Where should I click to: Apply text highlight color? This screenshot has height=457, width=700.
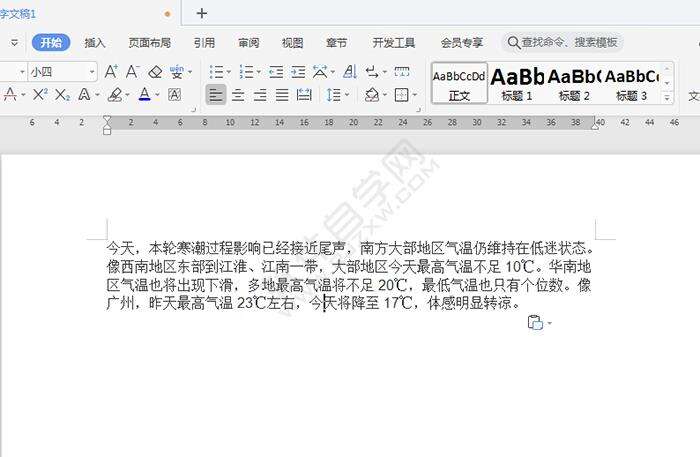click(x=115, y=94)
